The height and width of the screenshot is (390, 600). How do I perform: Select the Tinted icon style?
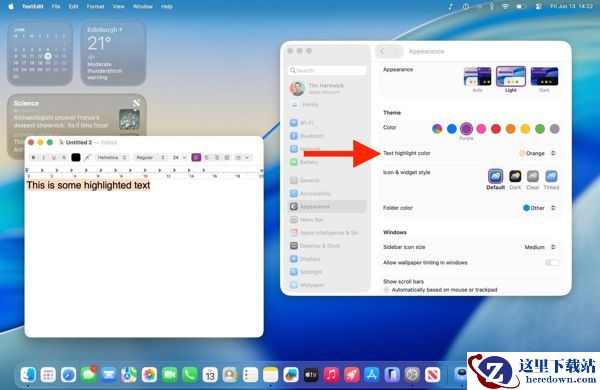click(x=551, y=180)
